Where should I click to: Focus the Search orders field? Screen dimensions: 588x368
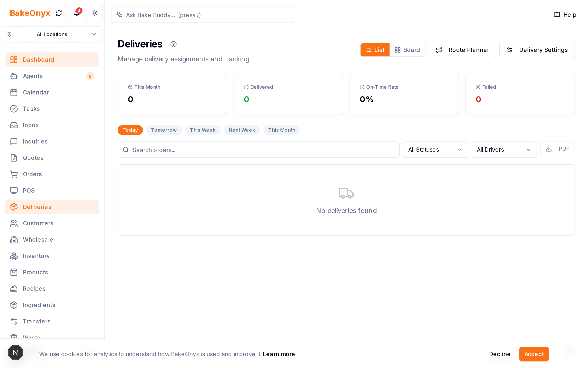(x=258, y=150)
